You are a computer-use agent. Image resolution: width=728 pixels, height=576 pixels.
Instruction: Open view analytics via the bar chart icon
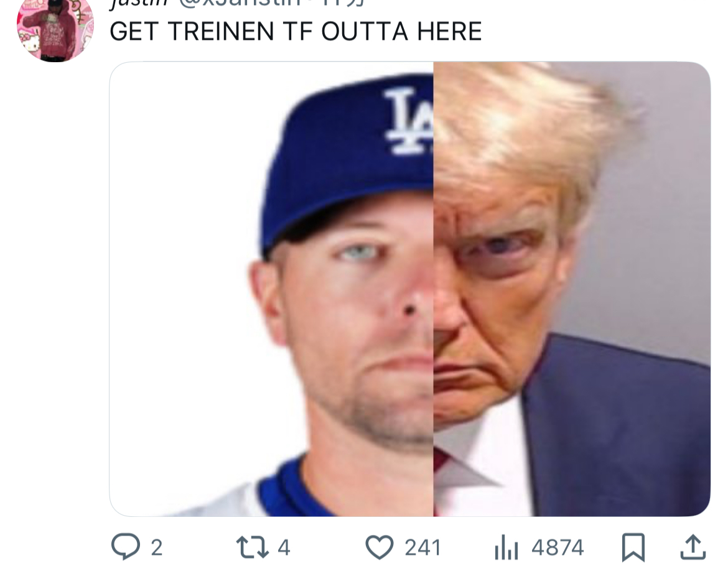tap(506, 547)
